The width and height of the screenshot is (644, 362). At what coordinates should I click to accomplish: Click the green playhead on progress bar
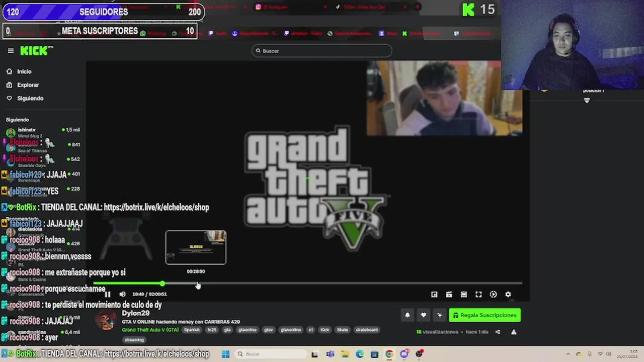tap(163, 284)
